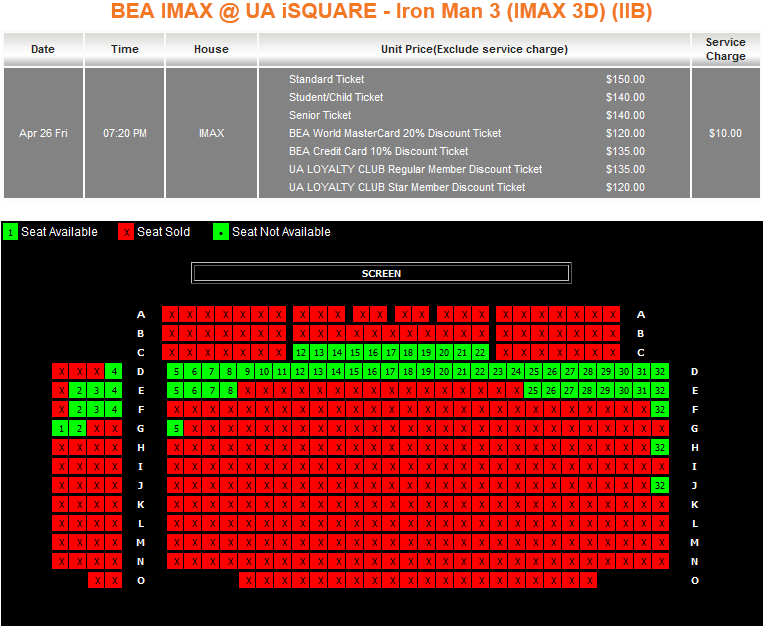Screen dimensions: 765x626
Task: Select seat 32 in row D
Action: [660, 371]
